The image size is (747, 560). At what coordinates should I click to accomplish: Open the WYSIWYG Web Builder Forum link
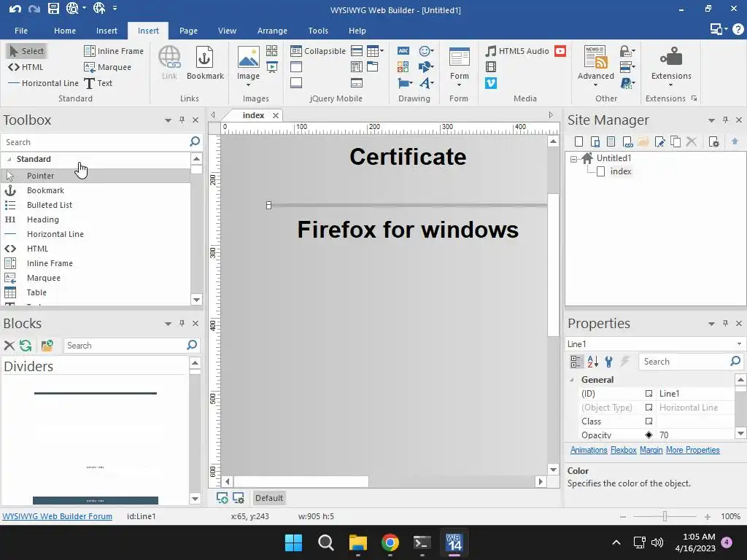[x=57, y=516]
